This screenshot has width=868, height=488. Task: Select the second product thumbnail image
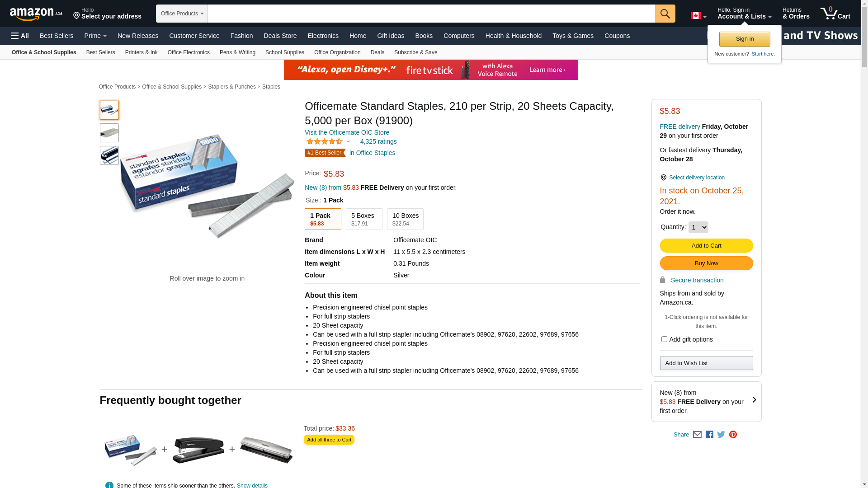pyautogui.click(x=109, y=133)
